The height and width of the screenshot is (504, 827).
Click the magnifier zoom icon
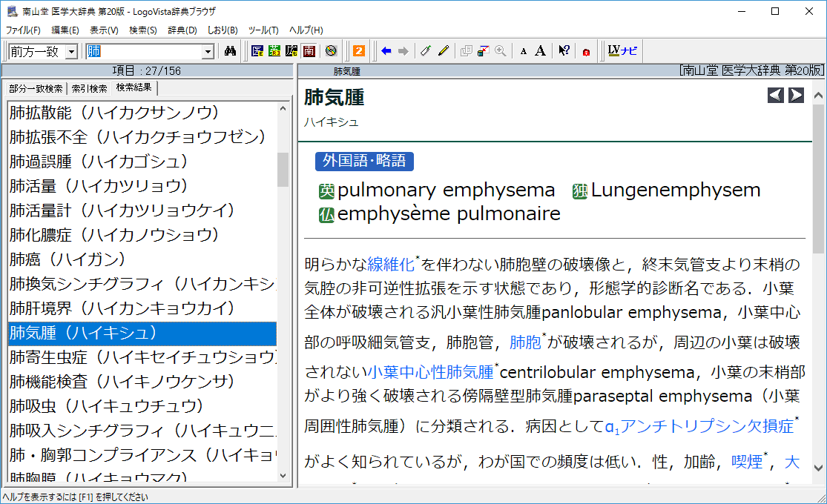point(501,51)
